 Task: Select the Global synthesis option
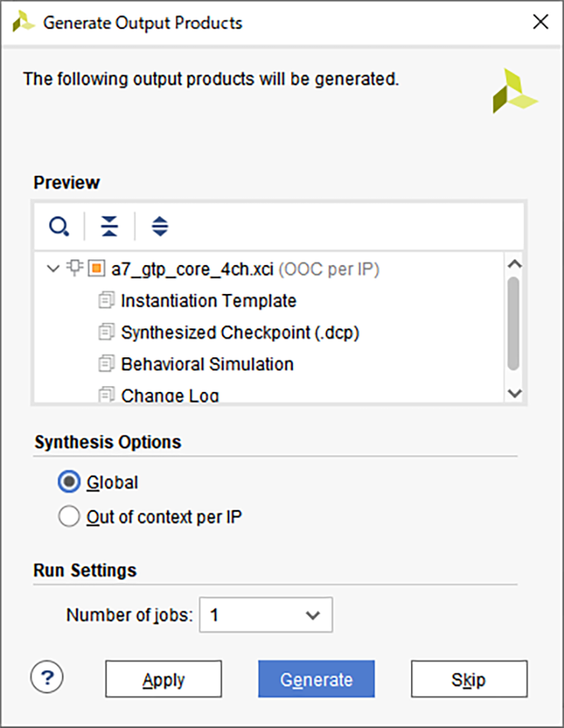click(69, 482)
